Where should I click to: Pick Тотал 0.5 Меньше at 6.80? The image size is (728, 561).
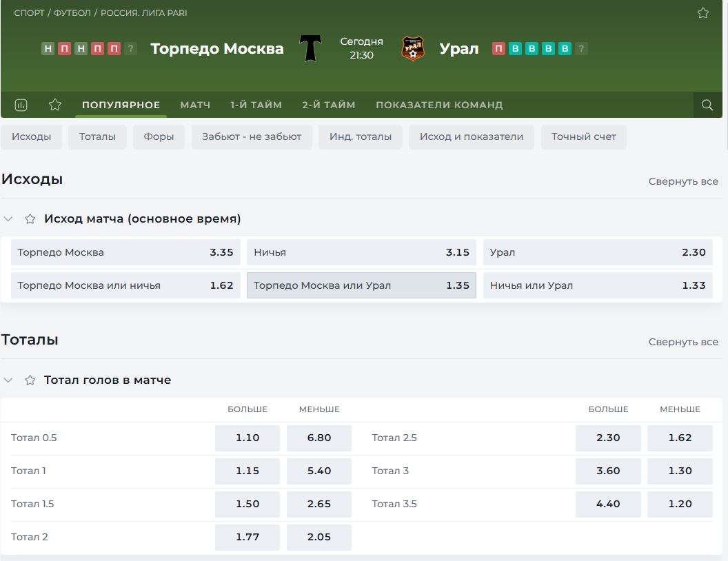[x=319, y=438]
